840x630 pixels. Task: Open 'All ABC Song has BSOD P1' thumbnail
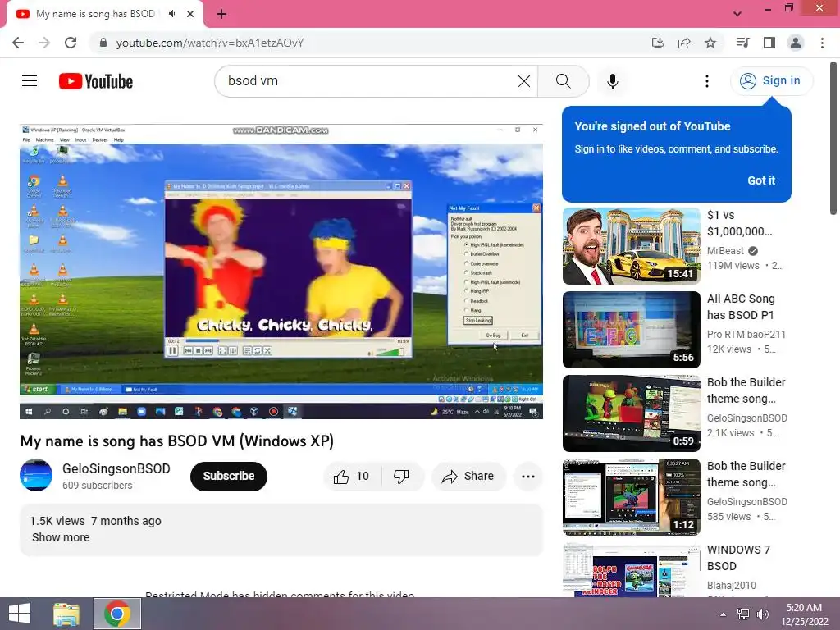coord(631,330)
